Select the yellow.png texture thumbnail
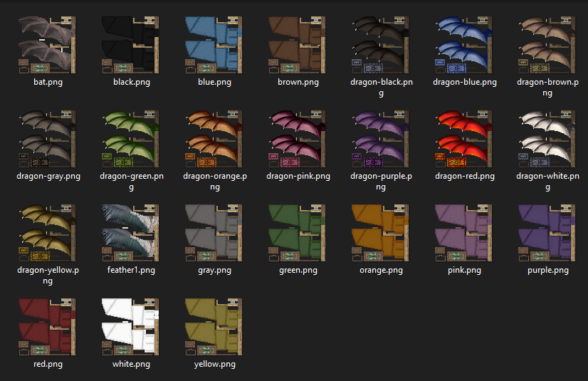Image resolution: width=588 pixels, height=381 pixels. click(214, 327)
